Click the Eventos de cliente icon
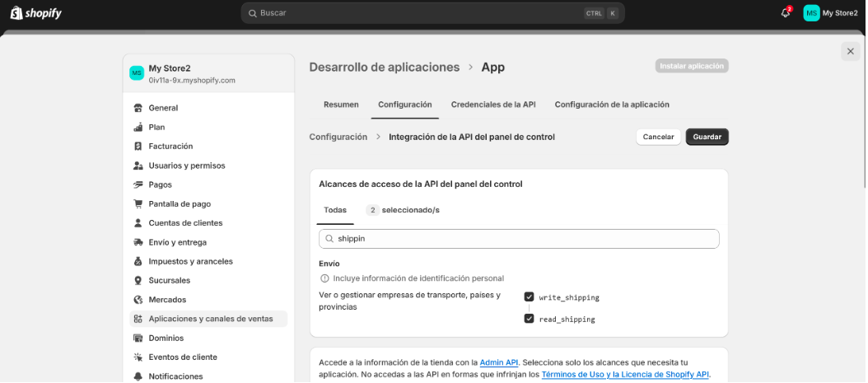The image size is (868, 383). coord(138,357)
